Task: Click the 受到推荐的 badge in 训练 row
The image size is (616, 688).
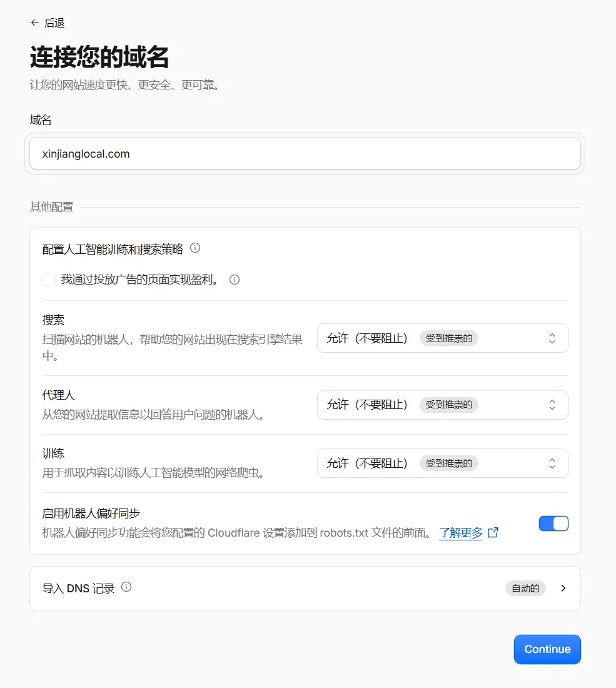Action: (449, 463)
